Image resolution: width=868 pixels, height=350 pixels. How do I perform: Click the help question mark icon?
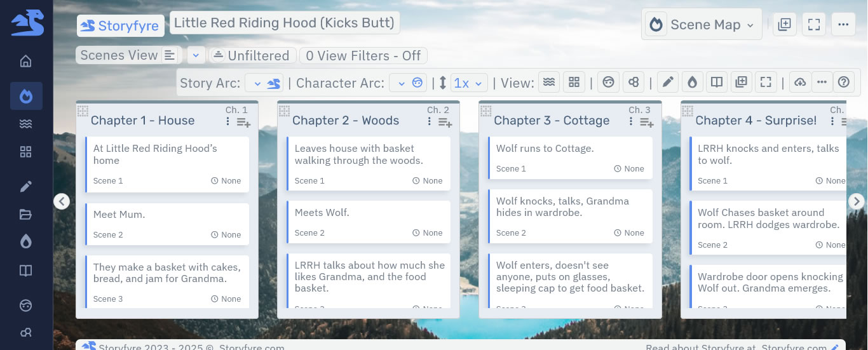pos(844,83)
